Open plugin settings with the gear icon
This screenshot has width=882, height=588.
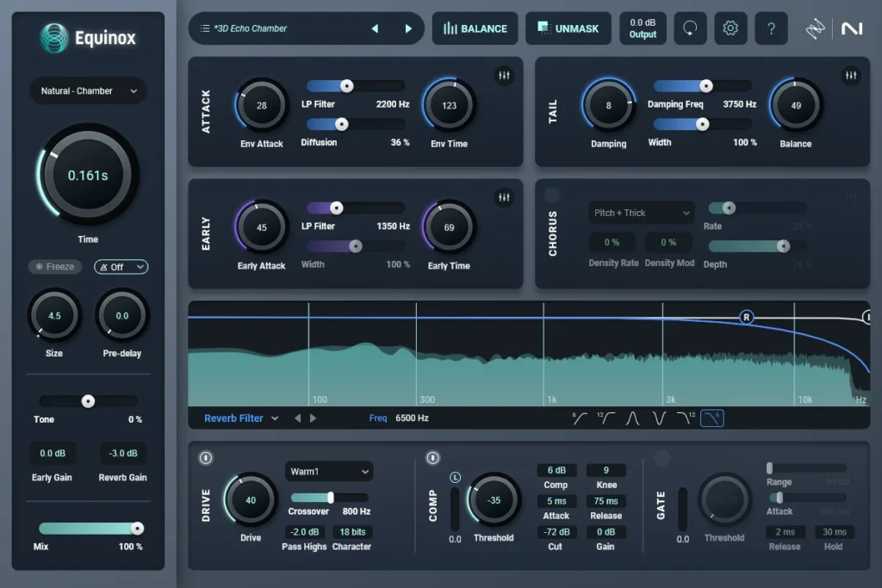(730, 28)
